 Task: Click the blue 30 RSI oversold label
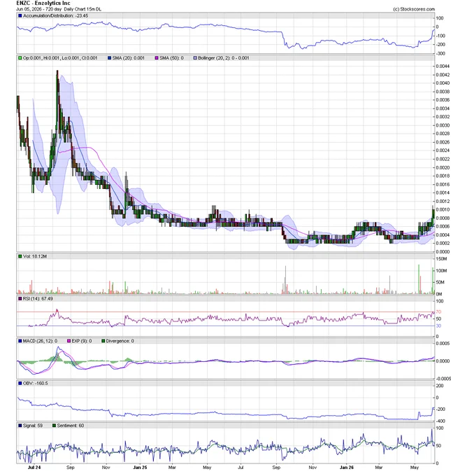click(x=438, y=326)
